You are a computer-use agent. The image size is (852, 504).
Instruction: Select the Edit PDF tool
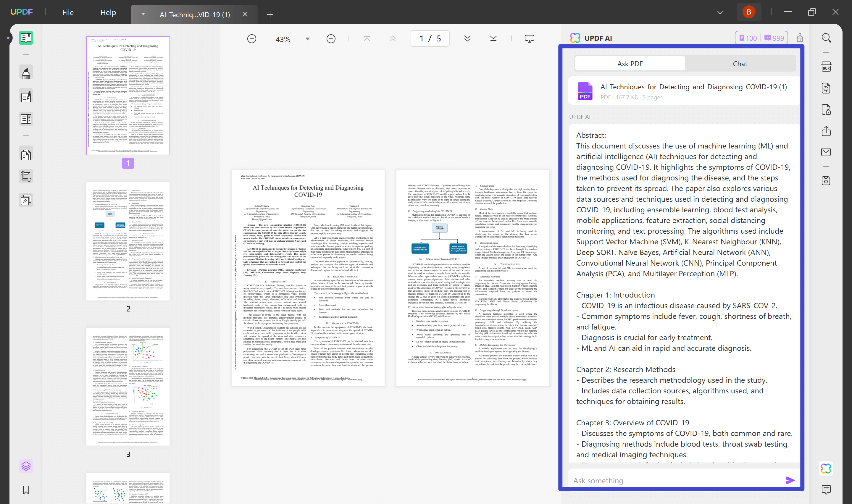(25, 96)
